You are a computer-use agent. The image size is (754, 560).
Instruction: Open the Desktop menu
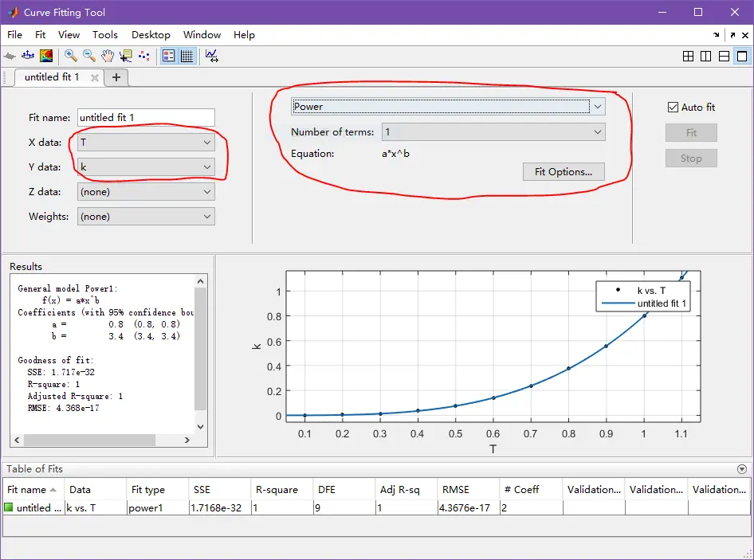[151, 34]
